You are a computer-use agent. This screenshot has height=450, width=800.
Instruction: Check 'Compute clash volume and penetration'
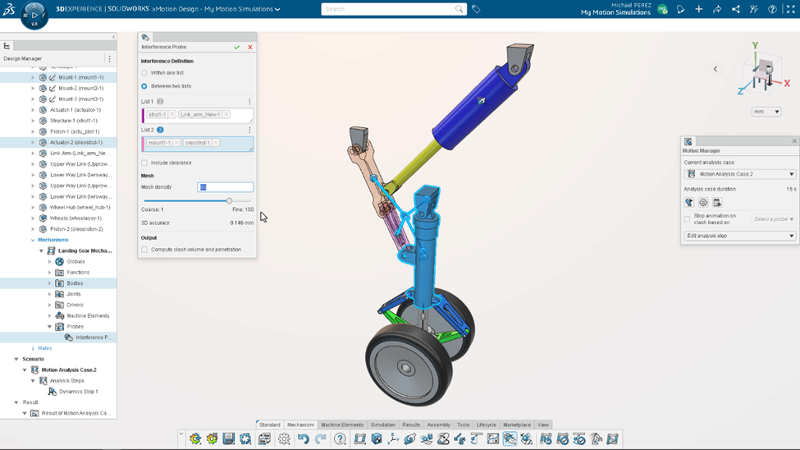coord(144,249)
